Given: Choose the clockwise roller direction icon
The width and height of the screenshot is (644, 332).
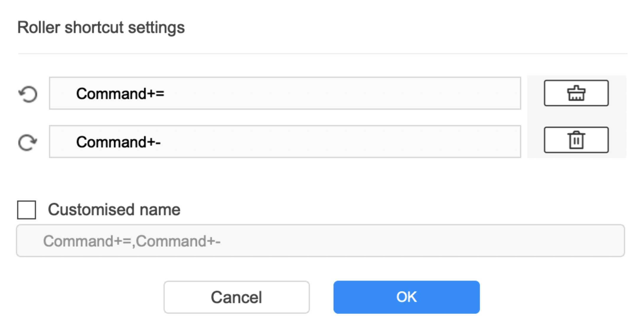Looking at the screenshot, I should pyautogui.click(x=28, y=142).
